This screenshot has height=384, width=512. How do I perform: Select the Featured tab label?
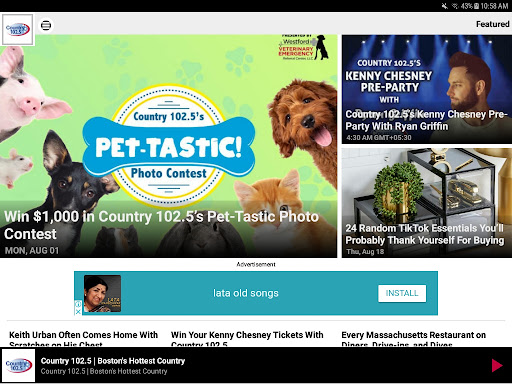(492, 24)
